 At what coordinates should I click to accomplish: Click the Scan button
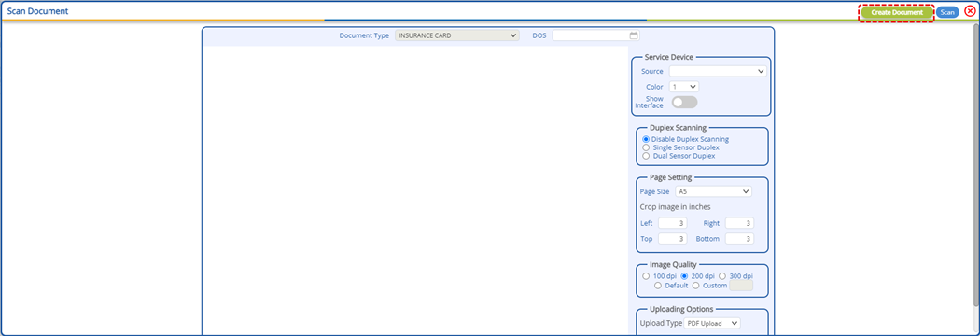point(947,12)
